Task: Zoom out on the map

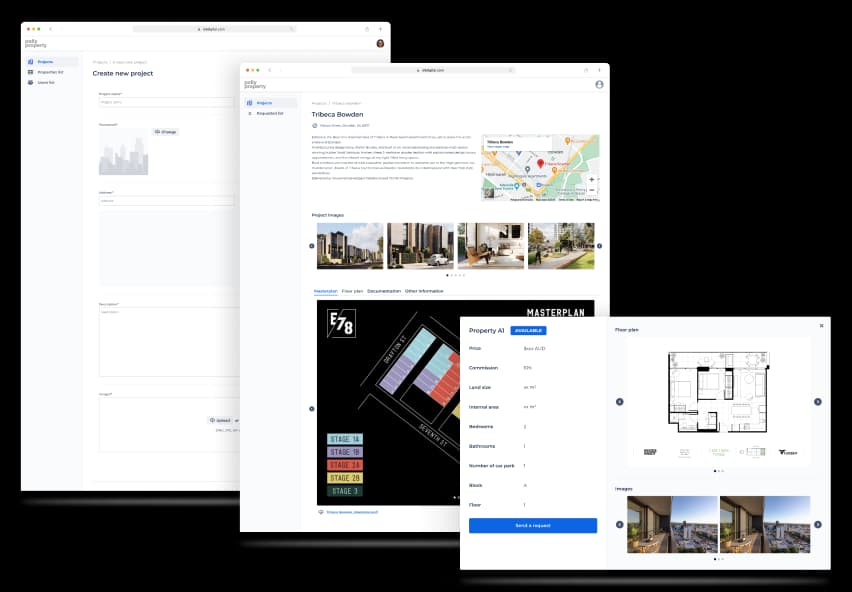Action: [591, 190]
